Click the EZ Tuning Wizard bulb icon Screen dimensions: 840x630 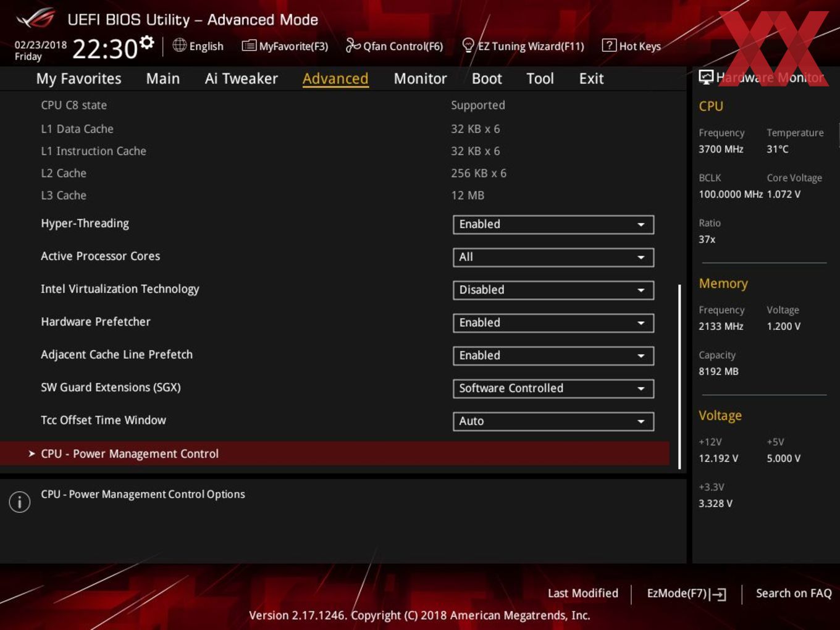tap(468, 45)
